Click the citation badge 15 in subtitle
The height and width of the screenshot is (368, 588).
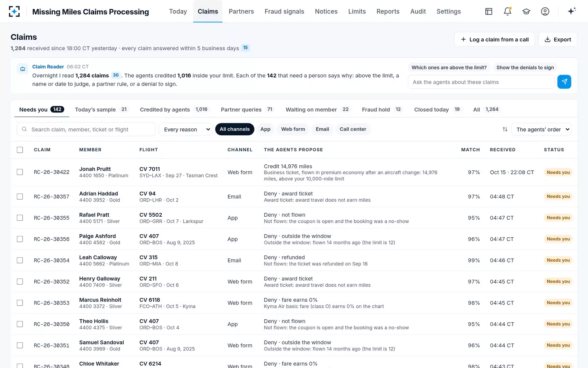pos(245,48)
